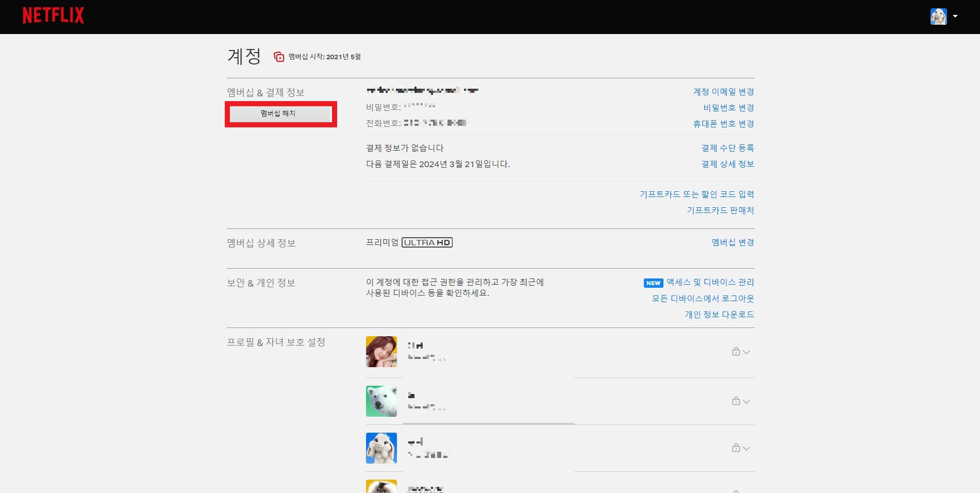Click the lock icon on the polar bear profile
Screen dimensions: 980x493
coord(736,401)
